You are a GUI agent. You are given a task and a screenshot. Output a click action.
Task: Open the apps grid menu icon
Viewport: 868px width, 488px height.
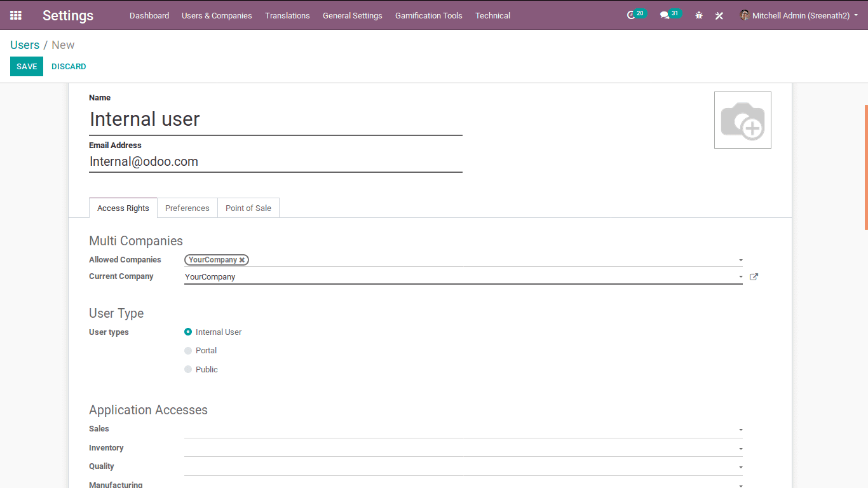16,15
